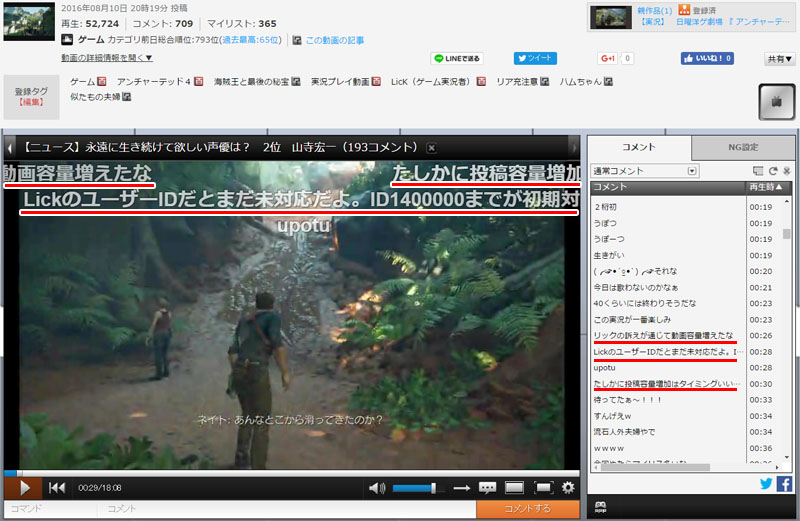This screenshot has height=521, width=800.
Task: Open the 親作品(1) link
Action: (655, 11)
